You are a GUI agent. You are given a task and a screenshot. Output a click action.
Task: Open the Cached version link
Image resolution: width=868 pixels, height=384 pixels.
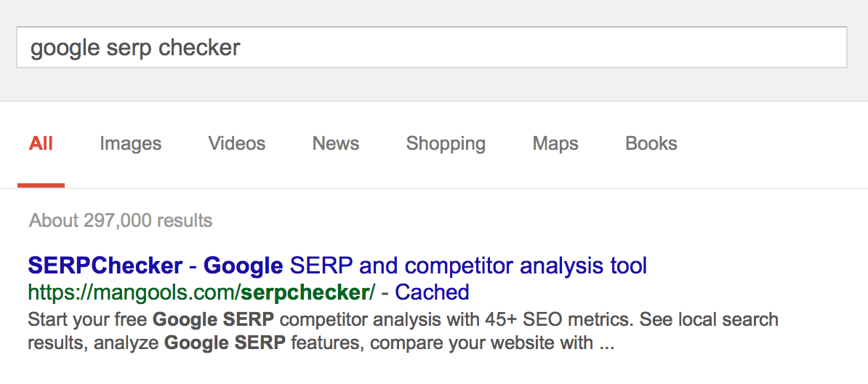pyautogui.click(x=433, y=292)
